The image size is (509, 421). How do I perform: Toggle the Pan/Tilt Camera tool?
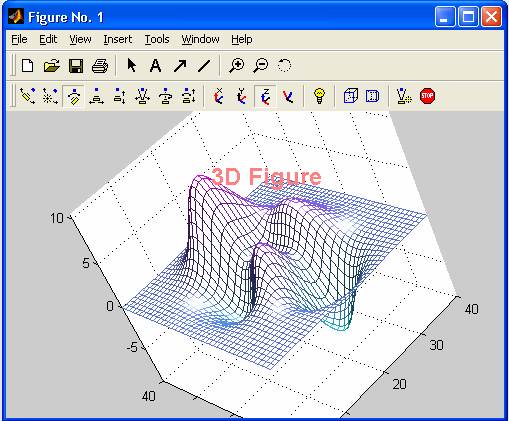click(73, 96)
